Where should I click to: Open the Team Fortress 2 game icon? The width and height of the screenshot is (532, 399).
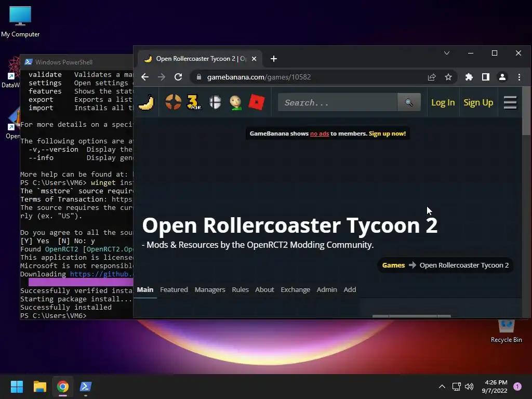pos(173,102)
